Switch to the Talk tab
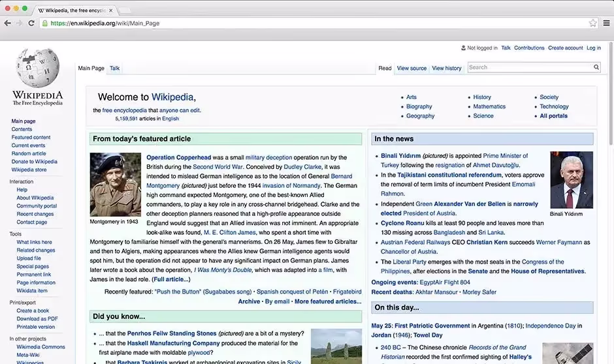Screen dimensions: 614x364 point(114,68)
